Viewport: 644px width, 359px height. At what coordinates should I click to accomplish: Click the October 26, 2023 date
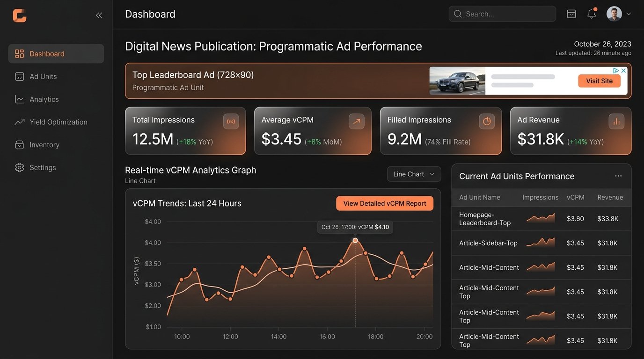click(602, 44)
